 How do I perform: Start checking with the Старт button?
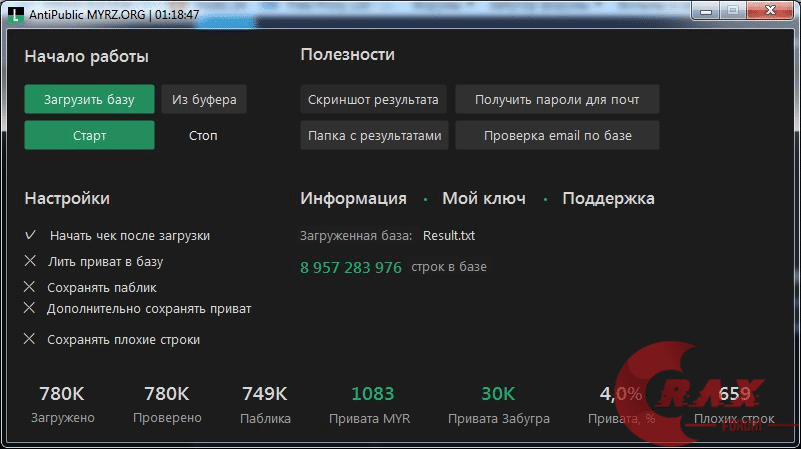[x=89, y=135]
